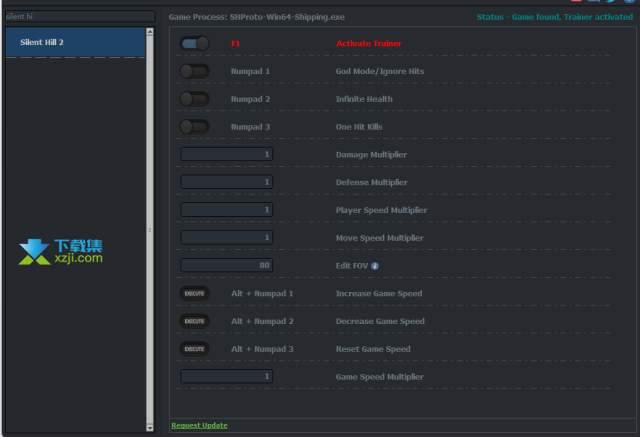Click the Player Speed Multiplier label
640x437 pixels.
(x=381, y=210)
